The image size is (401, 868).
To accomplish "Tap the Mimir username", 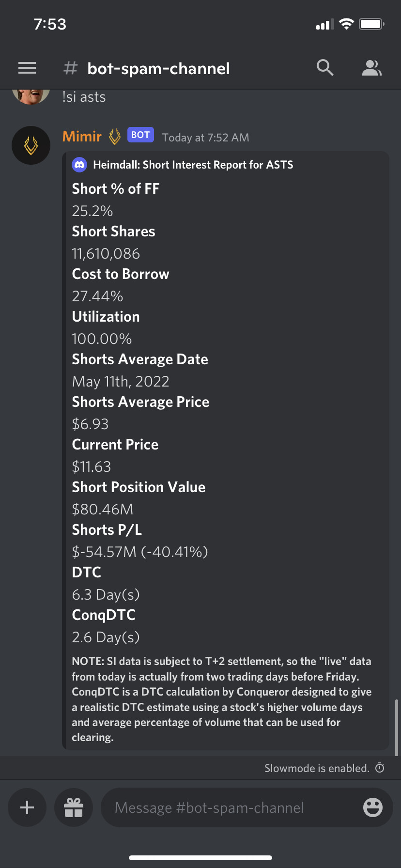I will point(82,137).
